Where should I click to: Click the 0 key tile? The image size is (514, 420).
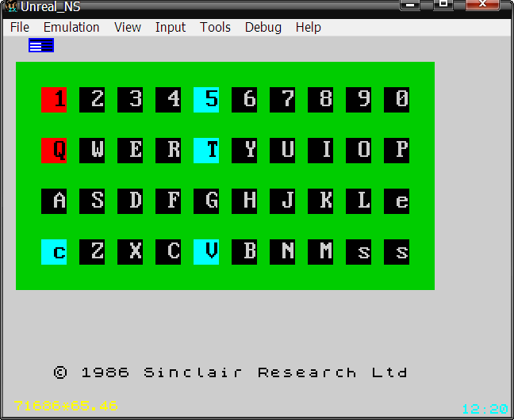click(397, 100)
